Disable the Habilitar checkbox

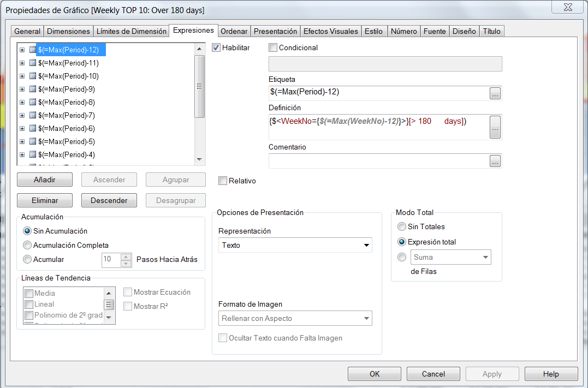click(x=216, y=48)
